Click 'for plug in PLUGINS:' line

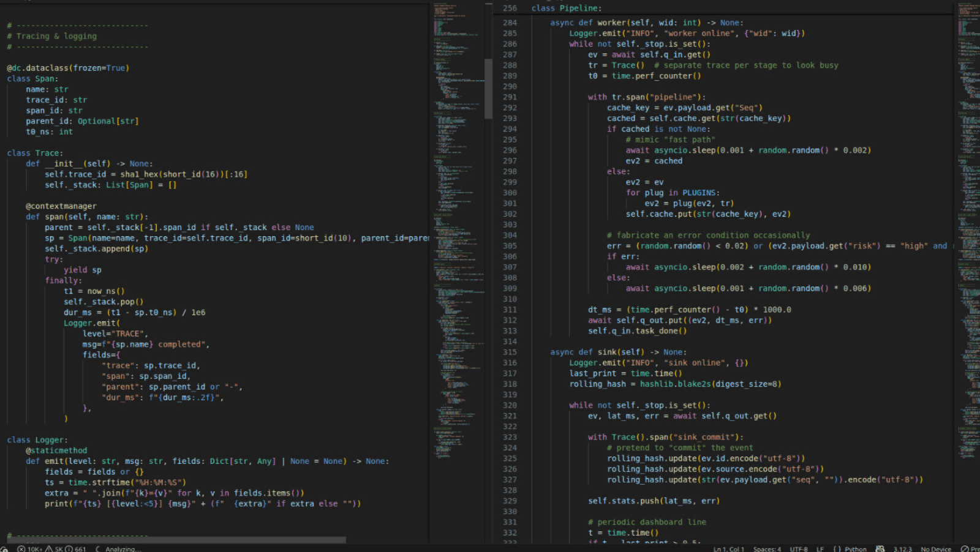pos(673,193)
